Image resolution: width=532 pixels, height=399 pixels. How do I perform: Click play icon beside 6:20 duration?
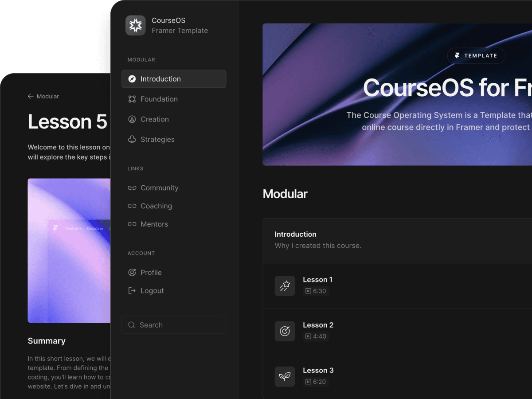308,382
